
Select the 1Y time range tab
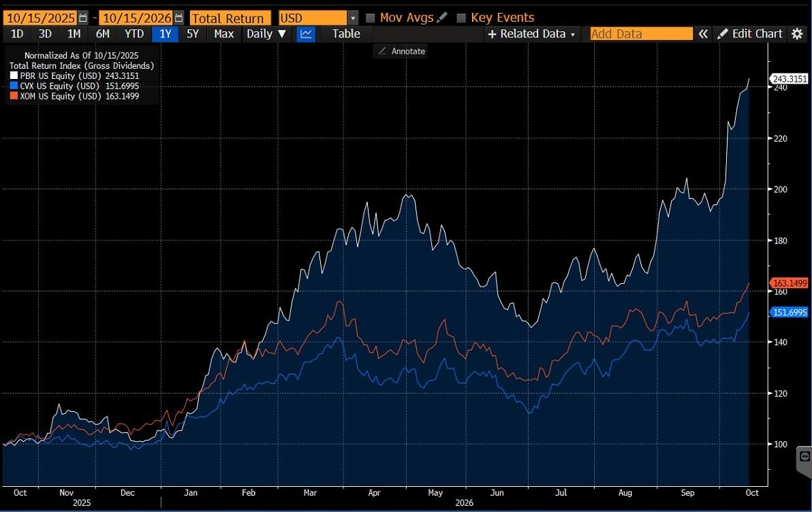(166, 34)
